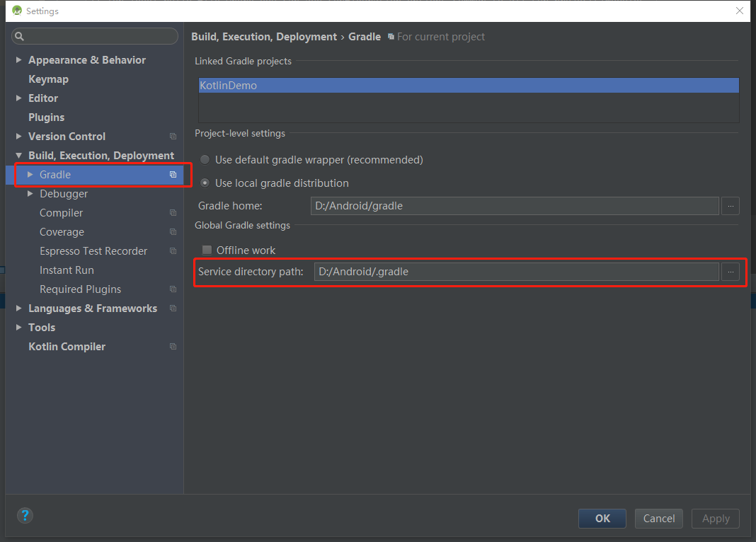Expand the Tools section
This screenshot has height=542, width=756.
coord(19,327)
